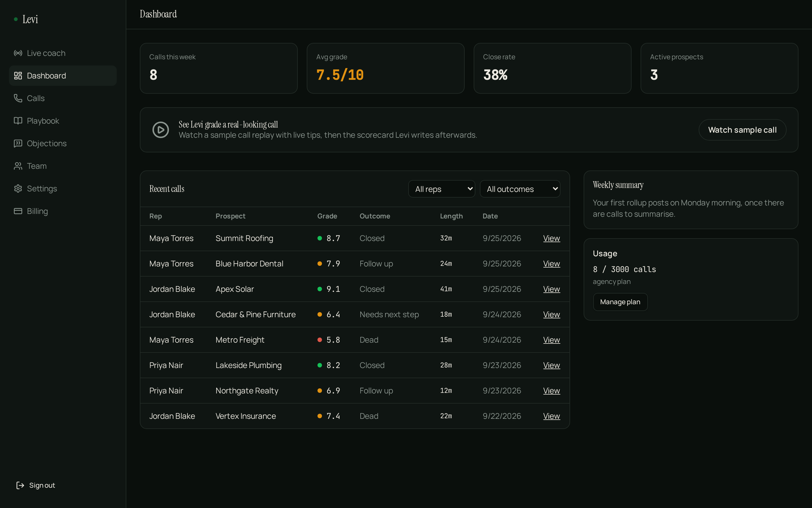Open the All outcomes filter dropdown
The image size is (812, 508).
(520, 189)
